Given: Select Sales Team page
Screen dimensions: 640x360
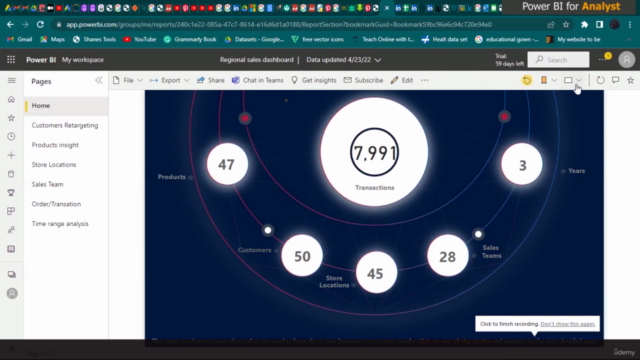Looking at the screenshot, I should pyautogui.click(x=66, y=184).
